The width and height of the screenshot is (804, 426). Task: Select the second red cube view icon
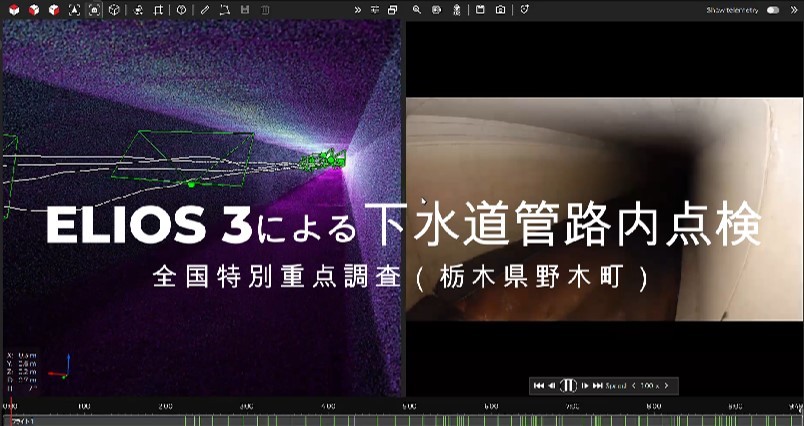point(34,10)
